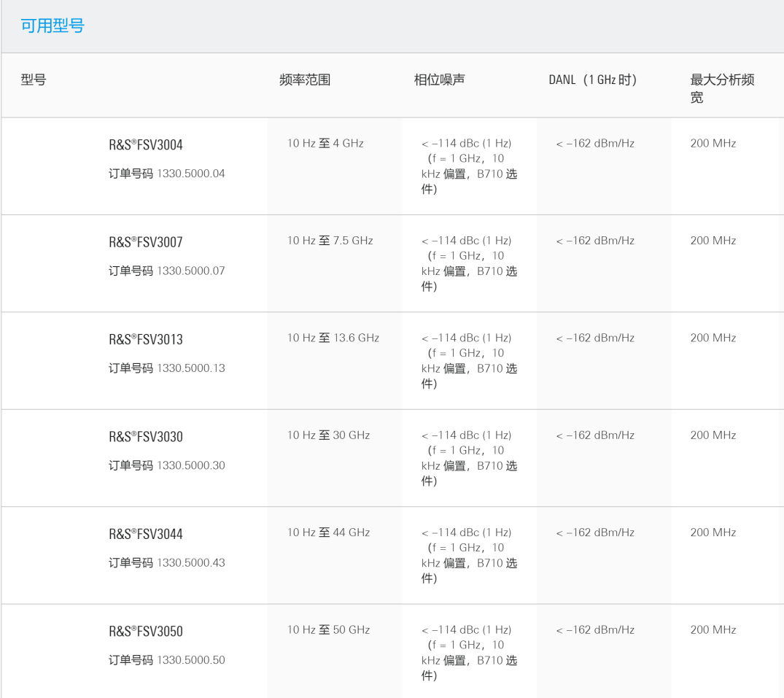The height and width of the screenshot is (698, 784).
Task: Click the 最大分析频宽 column header
Action: pyautogui.click(x=722, y=88)
